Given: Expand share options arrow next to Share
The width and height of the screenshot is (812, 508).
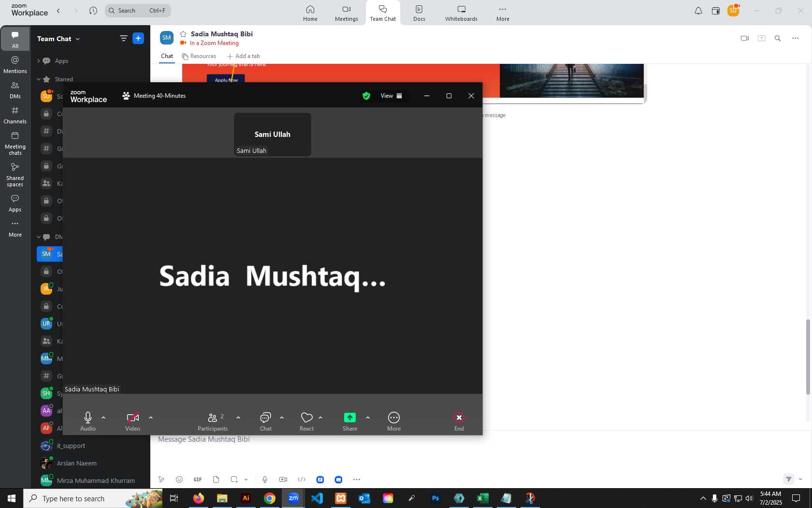Looking at the screenshot, I should [368, 417].
